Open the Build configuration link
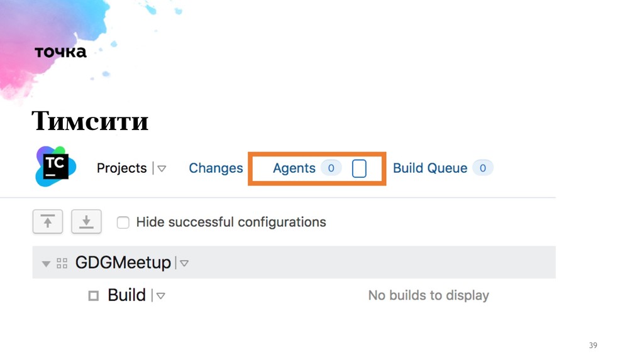The width and height of the screenshot is (644, 362). (x=126, y=295)
